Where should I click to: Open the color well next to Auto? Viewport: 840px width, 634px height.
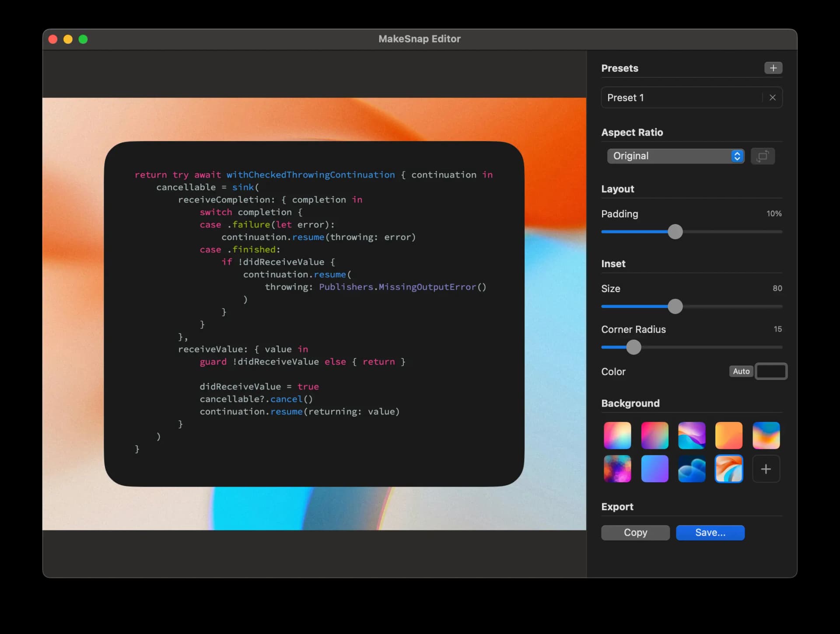[x=771, y=371]
